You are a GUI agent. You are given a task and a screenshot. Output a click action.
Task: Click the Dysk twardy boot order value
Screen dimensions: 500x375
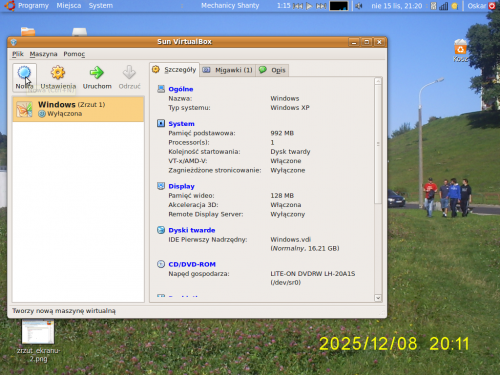pyautogui.click(x=290, y=152)
